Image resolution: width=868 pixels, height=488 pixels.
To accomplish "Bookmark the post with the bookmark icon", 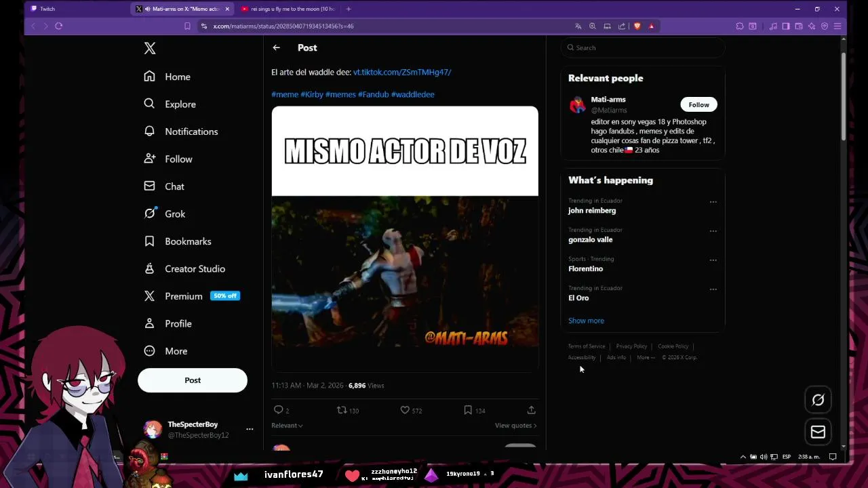I will click(468, 410).
